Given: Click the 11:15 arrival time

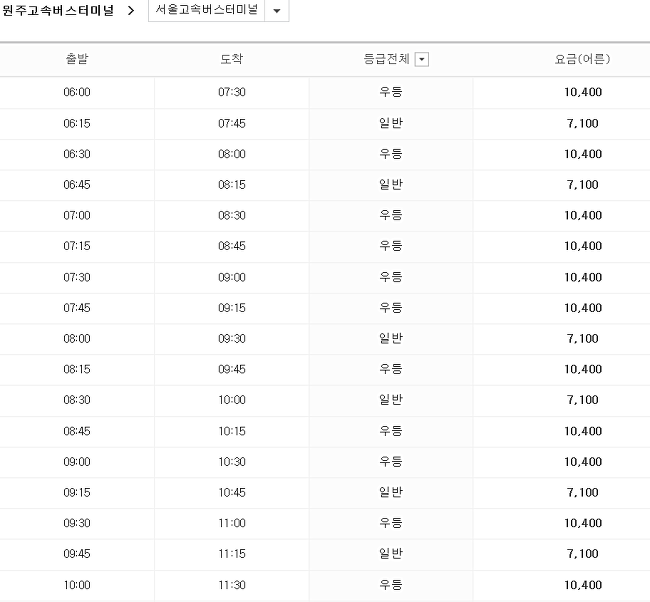Looking at the screenshot, I should pos(232,554).
